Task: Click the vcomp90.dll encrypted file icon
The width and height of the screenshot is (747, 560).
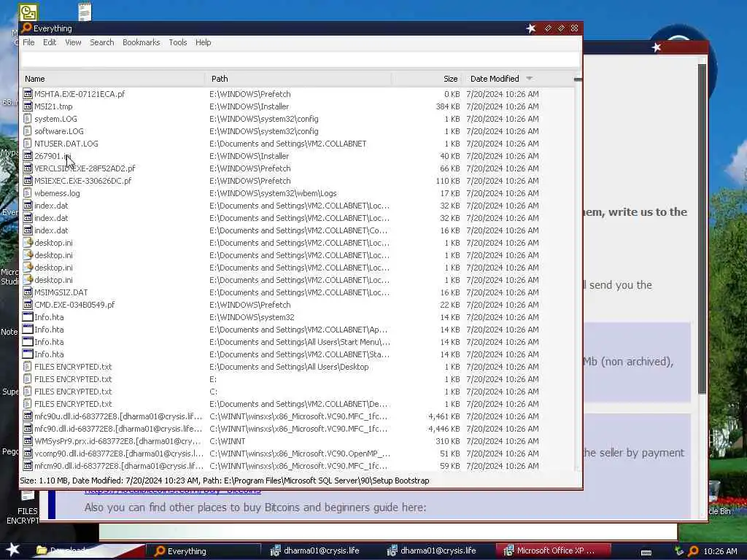Action: [28, 453]
